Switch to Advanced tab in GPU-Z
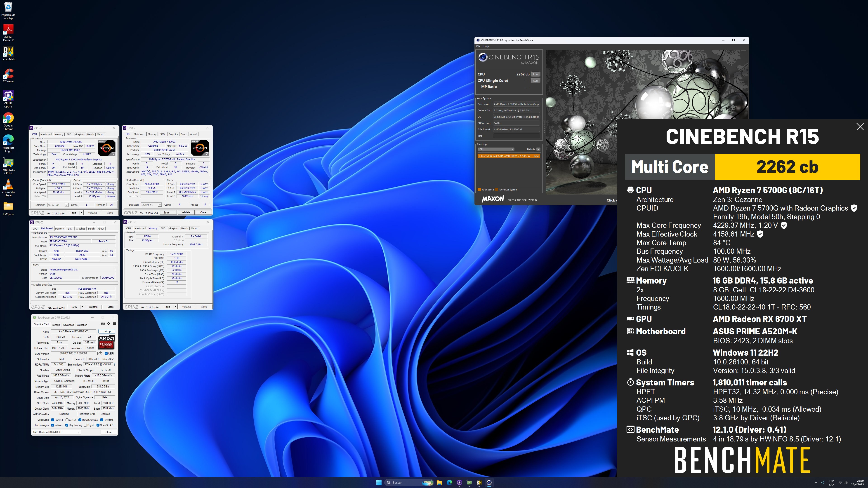Viewport: 868px width, 488px height. pyautogui.click(x=68, y=325)
